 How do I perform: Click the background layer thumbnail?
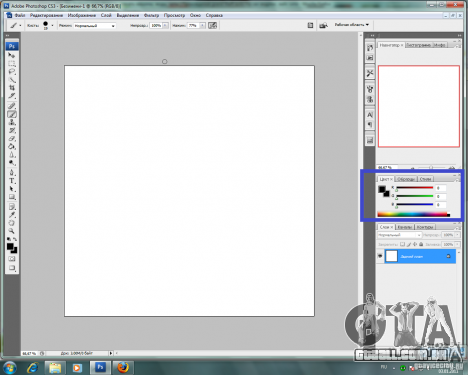(391, 256)
